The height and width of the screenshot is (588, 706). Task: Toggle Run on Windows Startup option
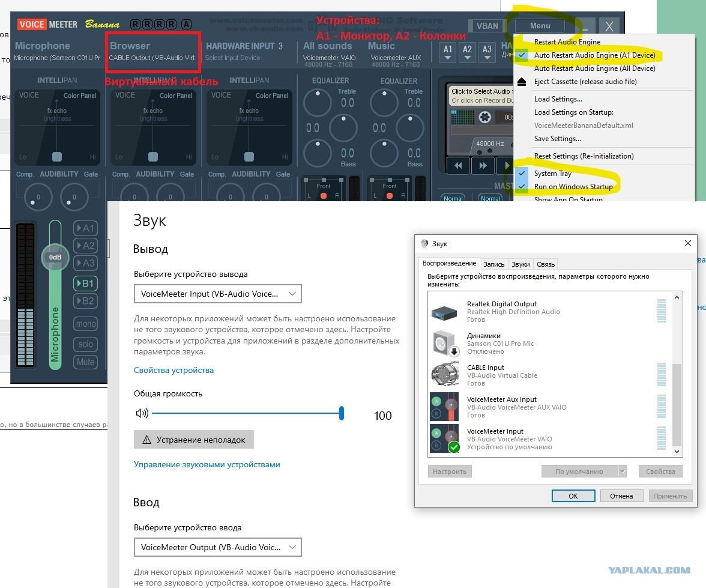point(573,187)
